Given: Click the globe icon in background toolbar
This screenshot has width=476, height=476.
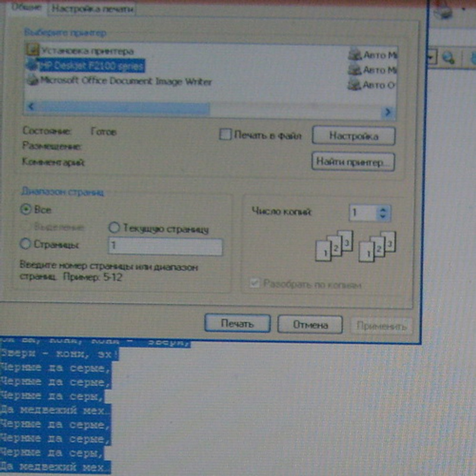Looking at the screenshot, I should [449, 57].
